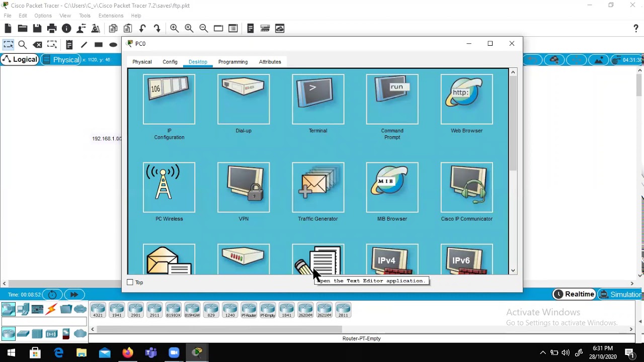644x362 pixels.
Task: Click the Fast Forward Time button
Action: click(x=74, y=295)
